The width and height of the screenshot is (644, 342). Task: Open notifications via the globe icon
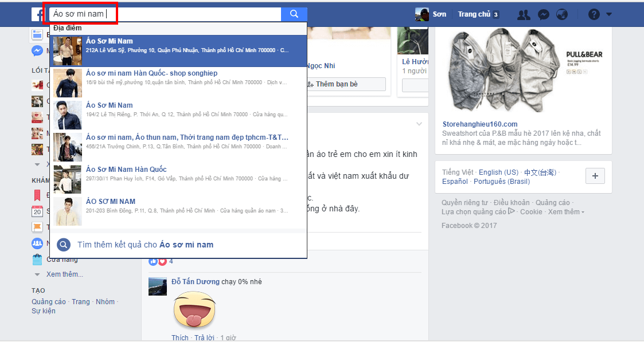(x=562, y=14)
